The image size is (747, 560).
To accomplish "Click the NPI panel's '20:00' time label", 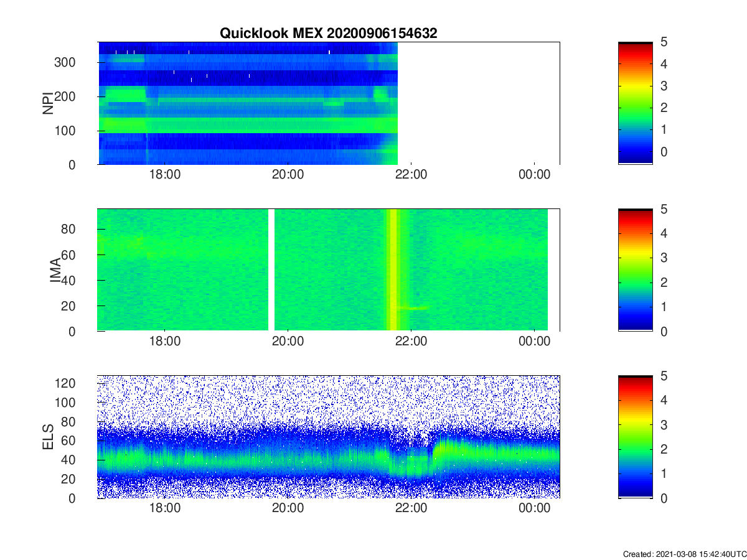I will [x=288, y=175].
